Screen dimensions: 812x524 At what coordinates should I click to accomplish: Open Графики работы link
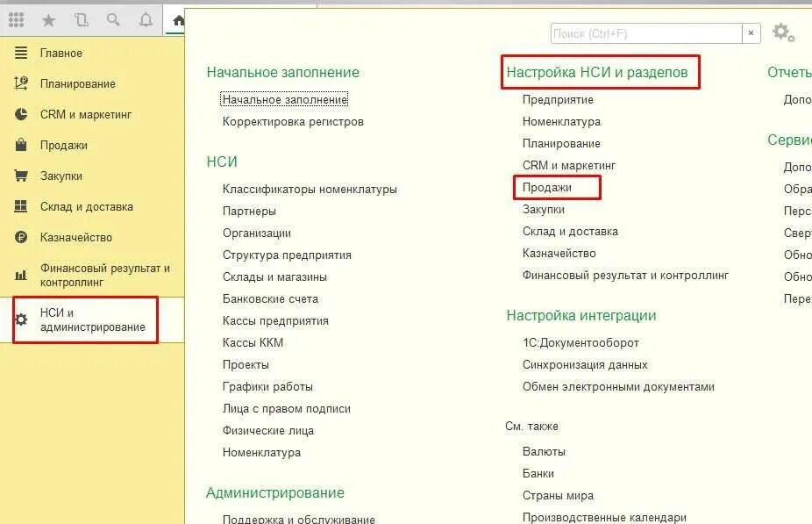[267, 387]
